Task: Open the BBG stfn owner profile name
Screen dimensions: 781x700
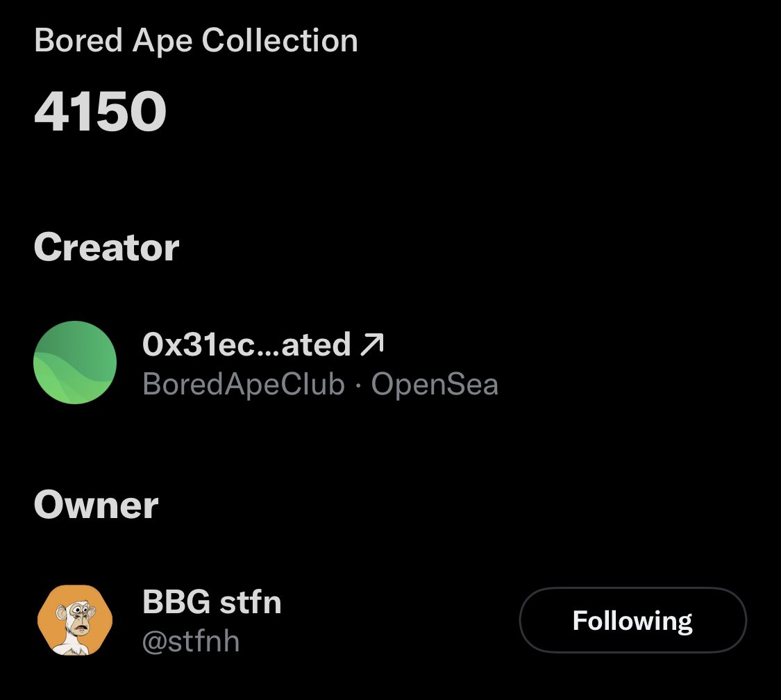Action: click(212, 602)
